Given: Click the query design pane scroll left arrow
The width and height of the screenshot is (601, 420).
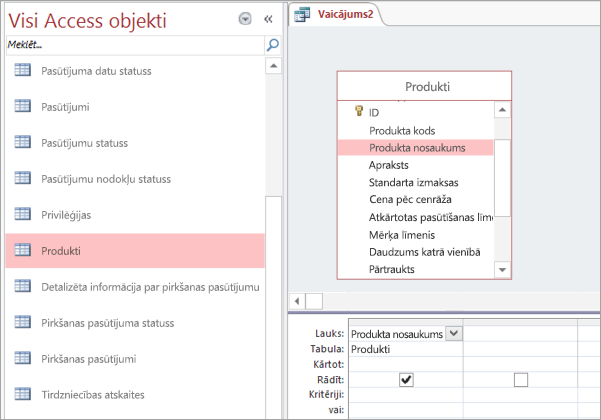Looking at the screenshot, I should (297, 301).
